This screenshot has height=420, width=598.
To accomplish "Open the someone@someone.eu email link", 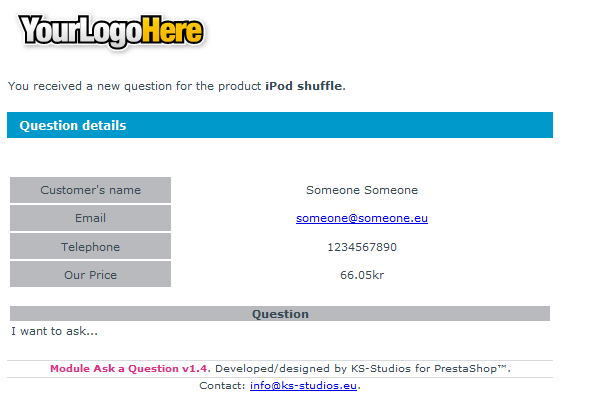I will (x=362, y=218).
